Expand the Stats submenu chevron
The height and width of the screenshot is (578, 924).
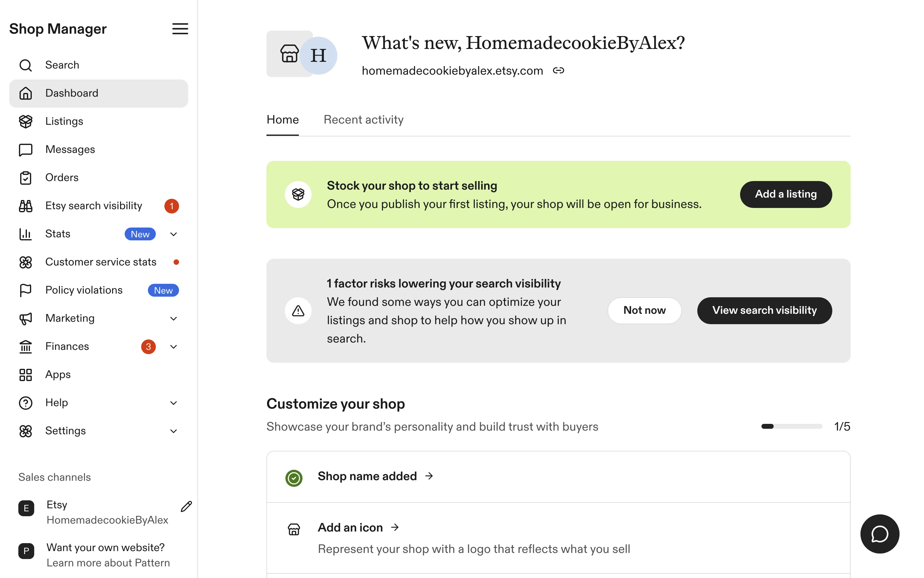click(x=173, y=234)
